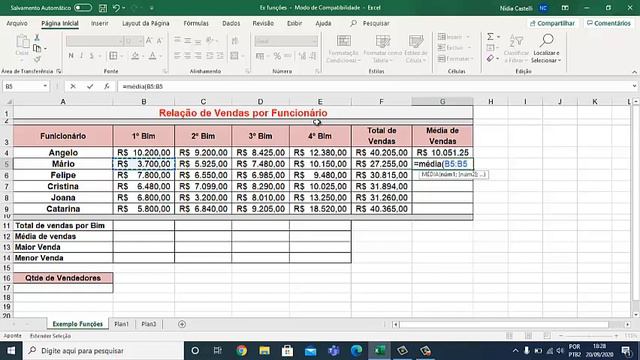Open the Plan1 sheet tab
This screenshot has width=640, height=360.
click(x=121, y=324)
